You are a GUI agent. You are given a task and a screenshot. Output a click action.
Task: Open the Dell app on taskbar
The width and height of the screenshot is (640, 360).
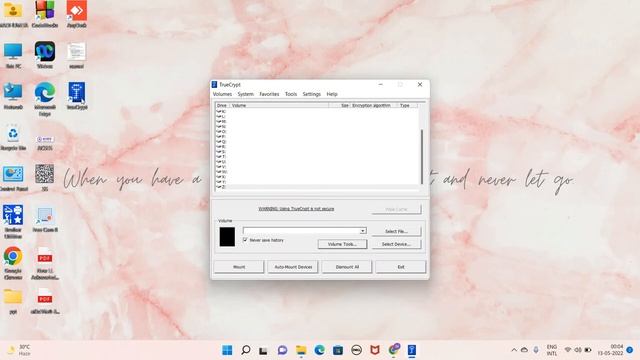pos(356,350)
